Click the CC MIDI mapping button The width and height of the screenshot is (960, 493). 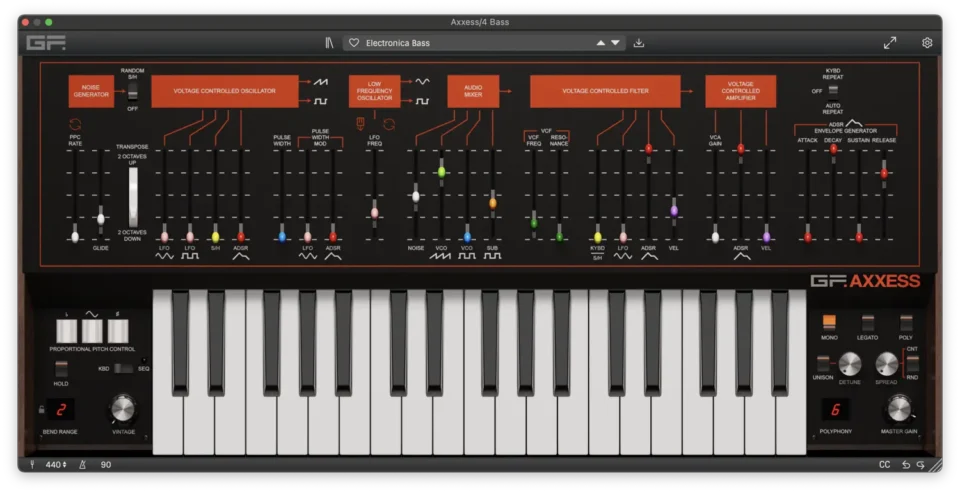coord(884,465)
